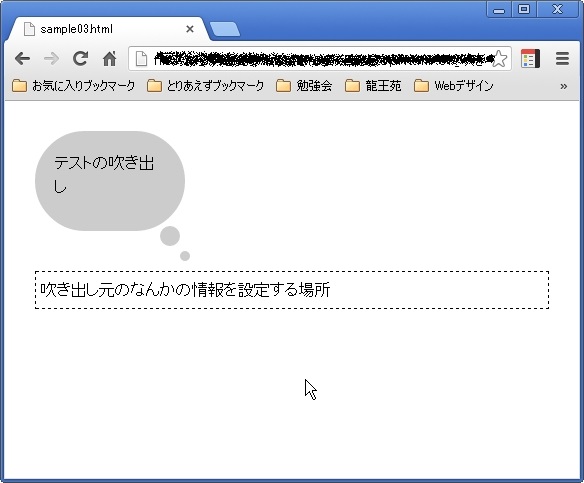Click the gray テストの吹き出し speech bubble
584x483 pixels.
tap(110, 181)
